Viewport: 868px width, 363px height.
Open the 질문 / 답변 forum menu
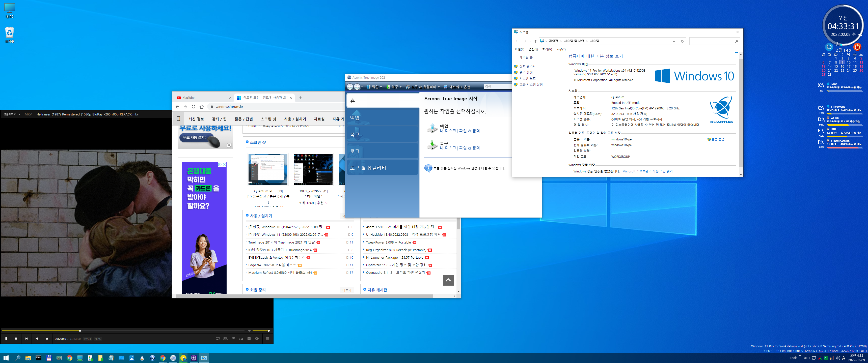tap(243, 119)
